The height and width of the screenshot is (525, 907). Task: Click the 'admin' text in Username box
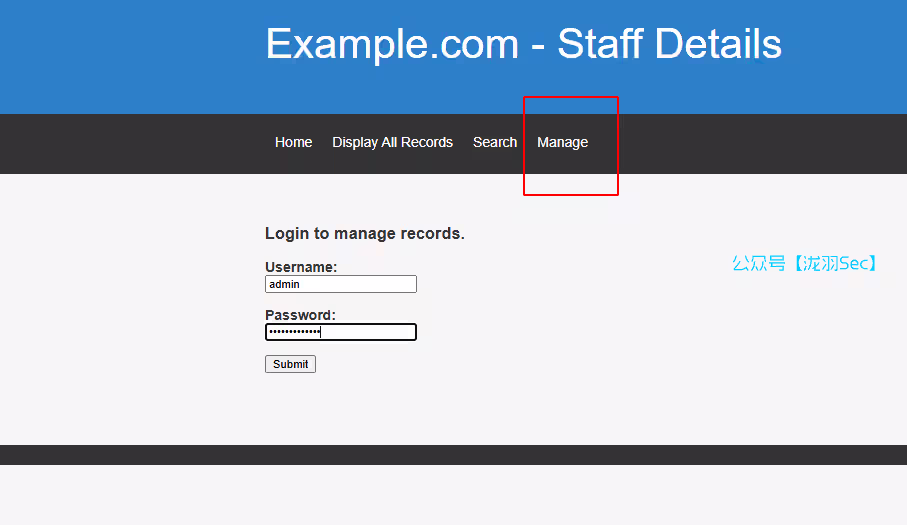pyautogui.click(x=285, y=284)
